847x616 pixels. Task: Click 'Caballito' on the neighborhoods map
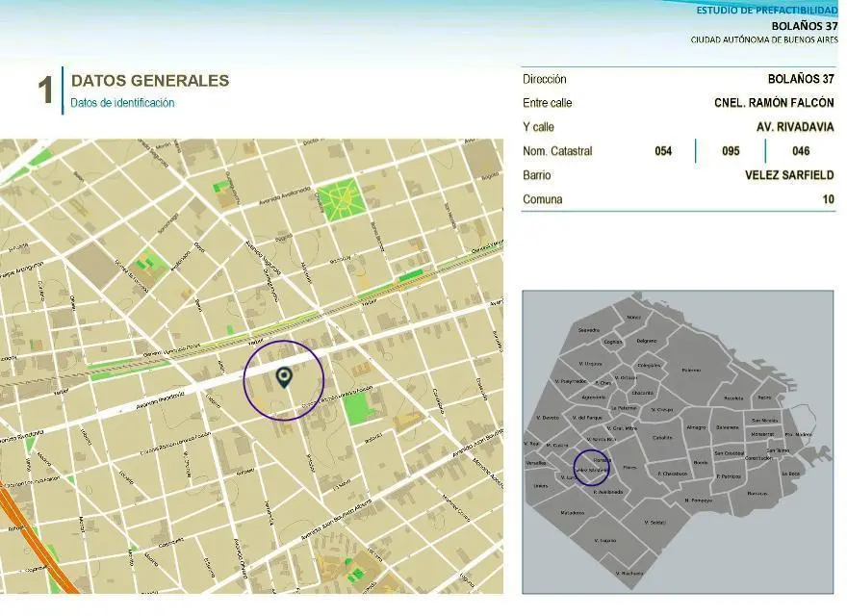(x=663, y=438)
